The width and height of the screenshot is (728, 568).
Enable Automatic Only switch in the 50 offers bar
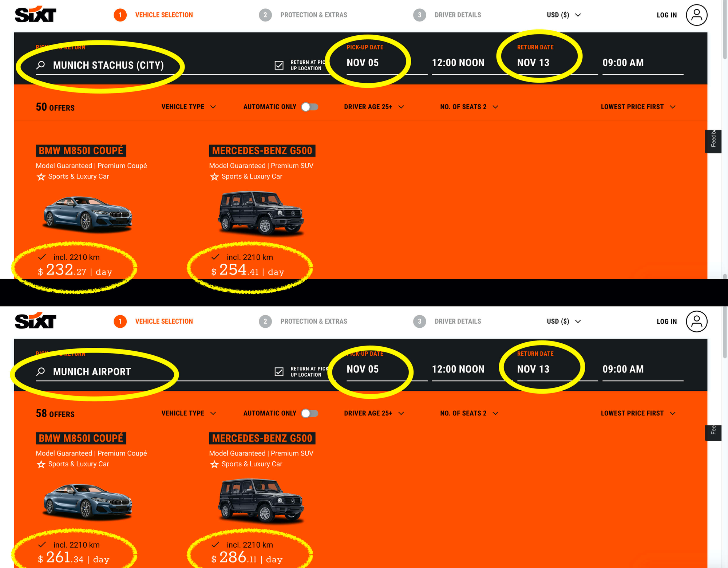click(310, 107)
